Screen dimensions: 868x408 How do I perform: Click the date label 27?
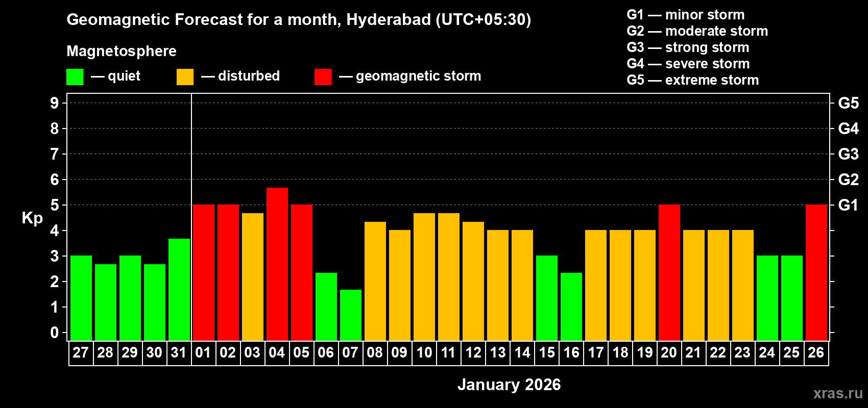tap(81, 352)
